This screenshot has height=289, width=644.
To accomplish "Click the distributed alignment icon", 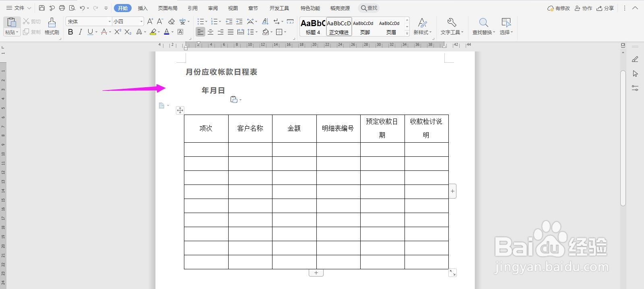I will click(241, 32).
